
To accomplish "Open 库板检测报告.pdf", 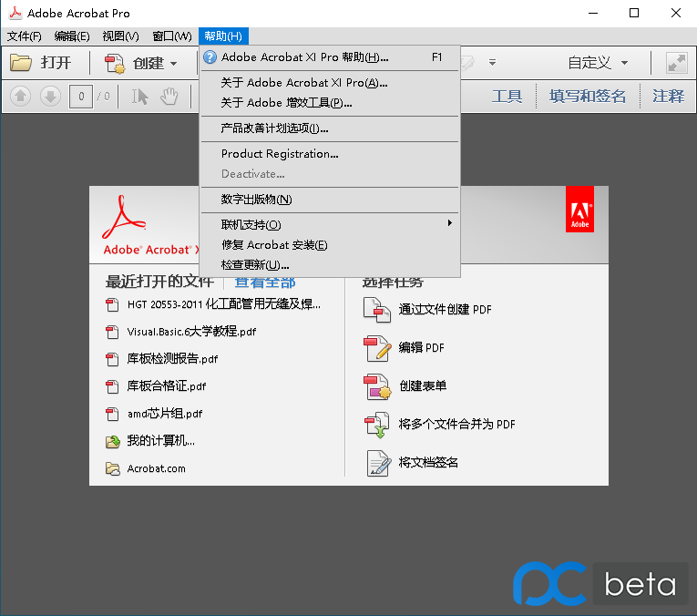I will click(172, 359).
